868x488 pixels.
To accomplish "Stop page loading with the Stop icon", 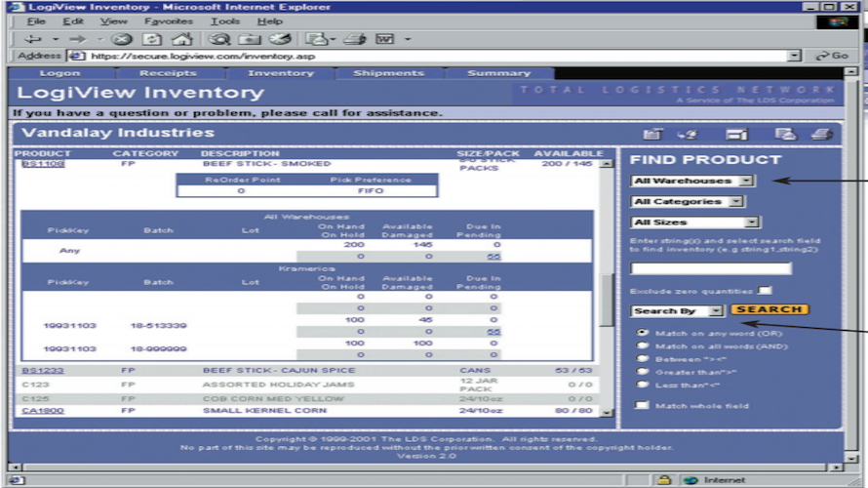I will [x=122, y=39].
